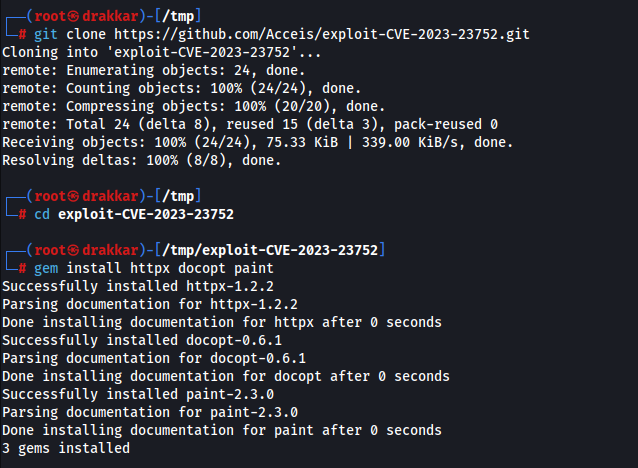The width and height of the screenshot is (638, 468).
Task: Click the skull icon in third prompt
Action: coord(73,250)
